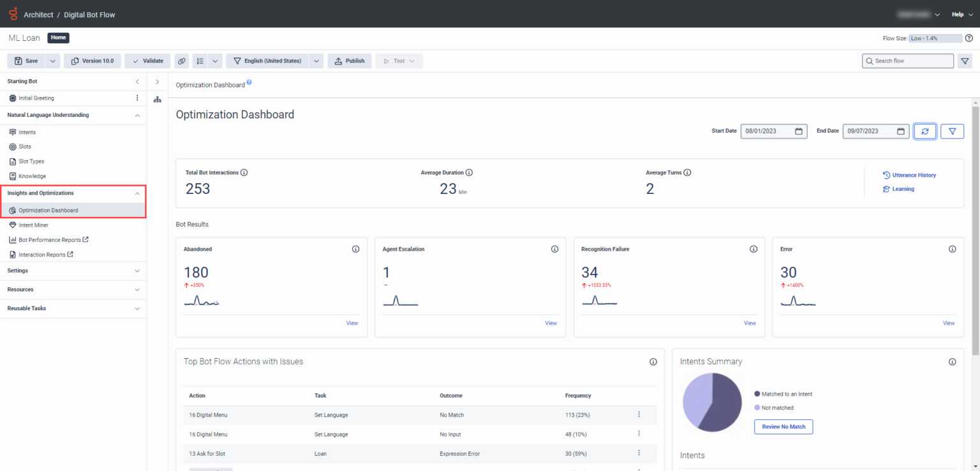Open dashboard filter options
Viewport: 980px width, 471px height.
[952, 131]
